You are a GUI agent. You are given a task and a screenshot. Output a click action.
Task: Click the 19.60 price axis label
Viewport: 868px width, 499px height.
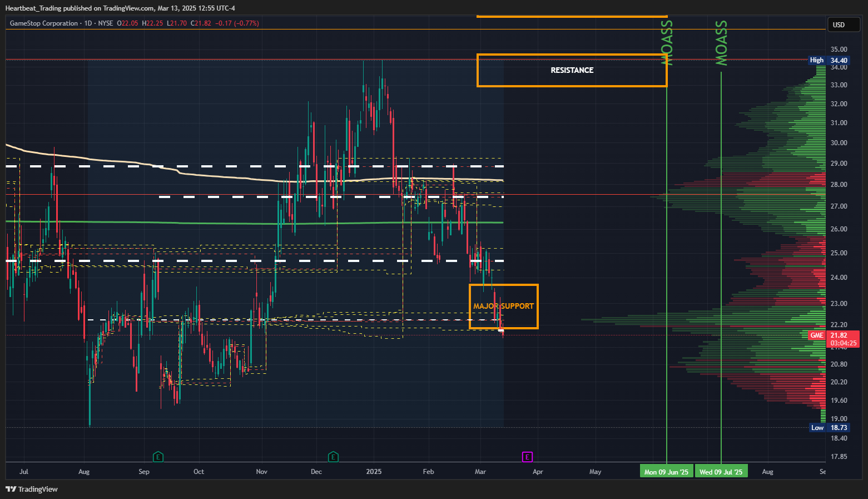(839, 401)
